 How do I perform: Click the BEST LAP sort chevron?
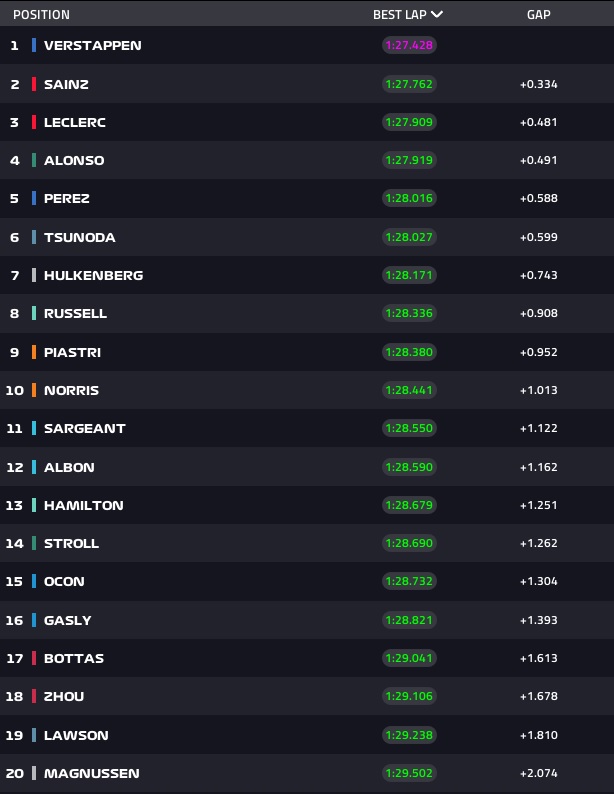coord(436,14)
